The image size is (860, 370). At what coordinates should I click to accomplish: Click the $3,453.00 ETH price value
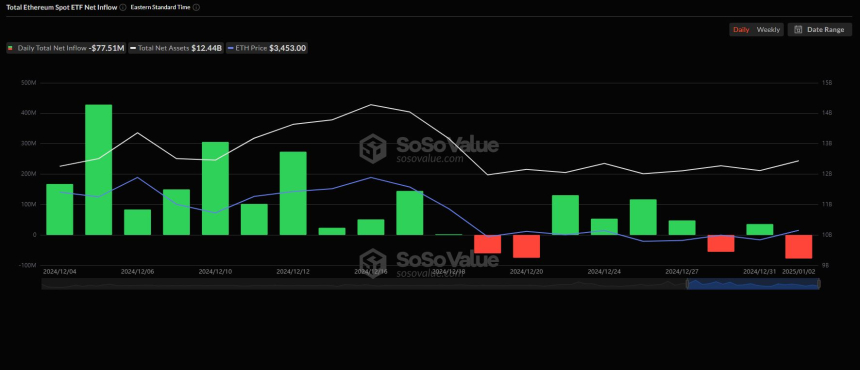tap(287, 48)
